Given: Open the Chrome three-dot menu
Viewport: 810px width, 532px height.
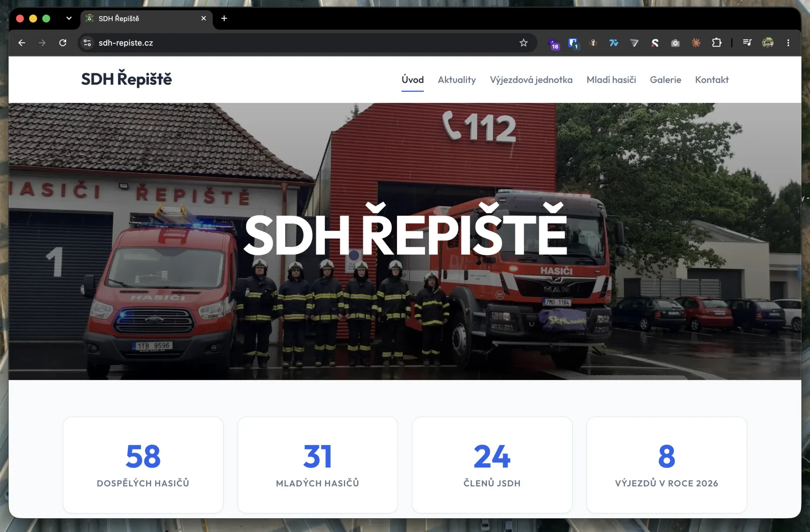Looking at the screenshot, I should (x=788, y=43).
